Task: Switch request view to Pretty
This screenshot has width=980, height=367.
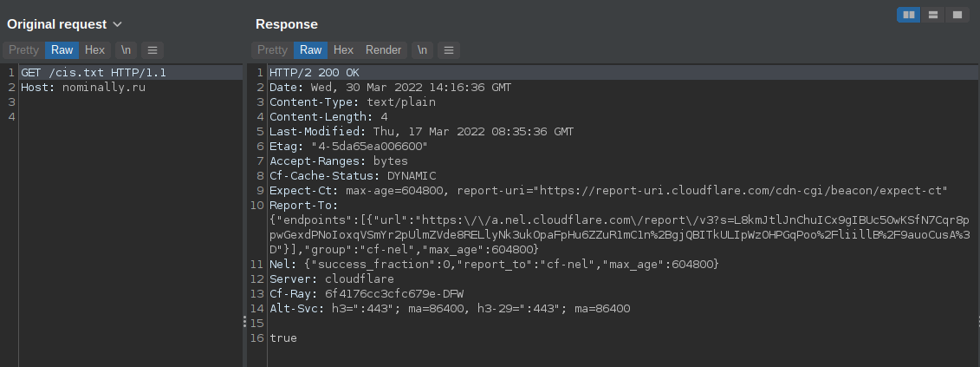Action: [23, 50]
